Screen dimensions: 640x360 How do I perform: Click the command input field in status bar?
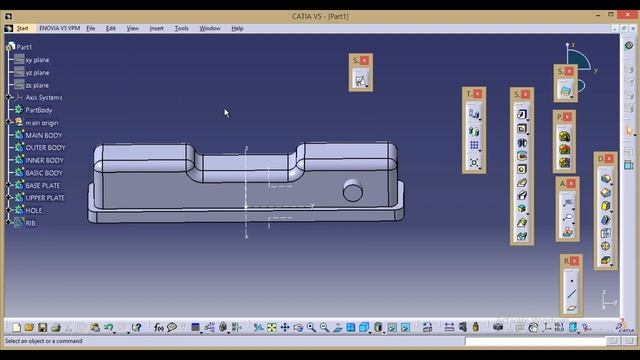pos(536,341)
